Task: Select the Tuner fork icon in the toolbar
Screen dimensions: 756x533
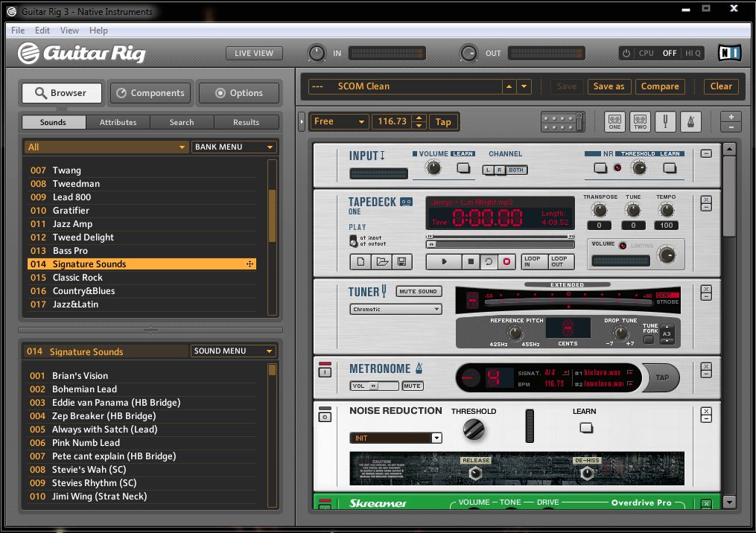Action: click(x=665, y=121)
